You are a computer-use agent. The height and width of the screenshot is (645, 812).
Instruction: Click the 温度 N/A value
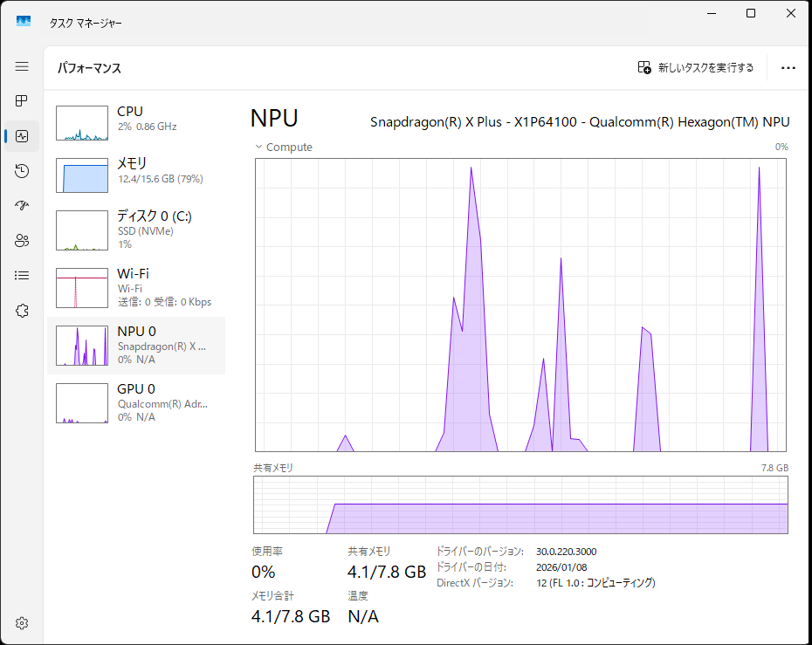pos(363,616)
